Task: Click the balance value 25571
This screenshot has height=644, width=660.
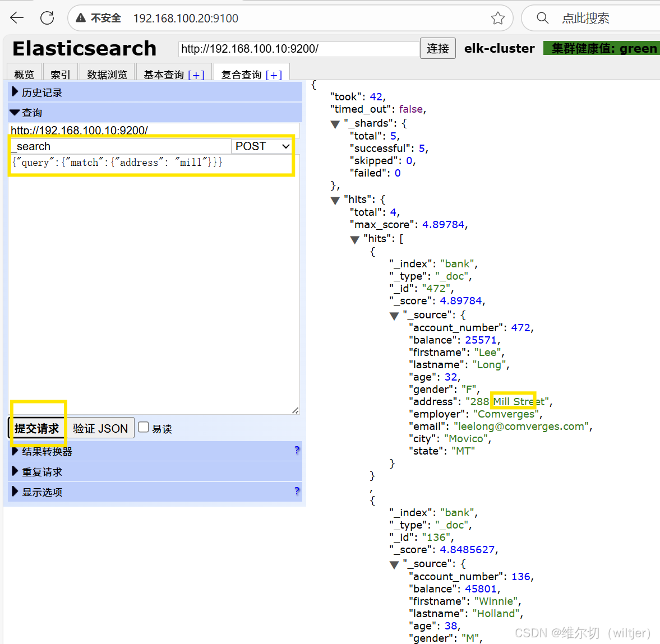Action: tap(481, 340)
